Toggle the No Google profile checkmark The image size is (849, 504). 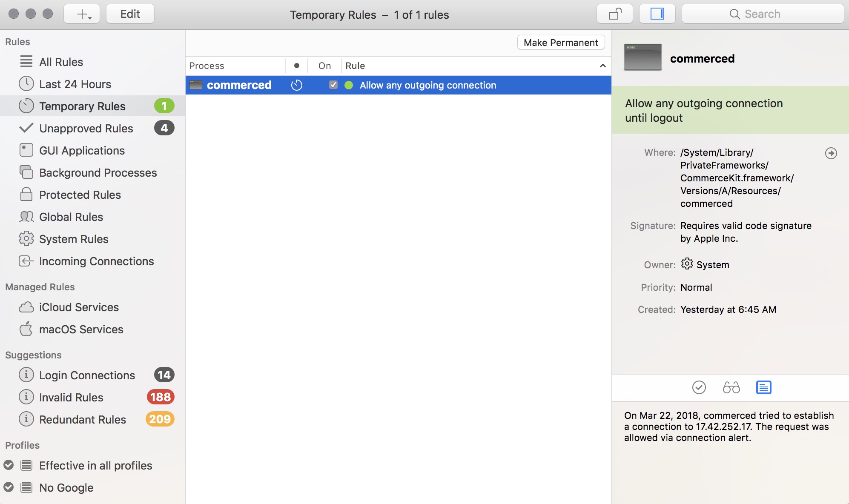[x=9, y=487]
